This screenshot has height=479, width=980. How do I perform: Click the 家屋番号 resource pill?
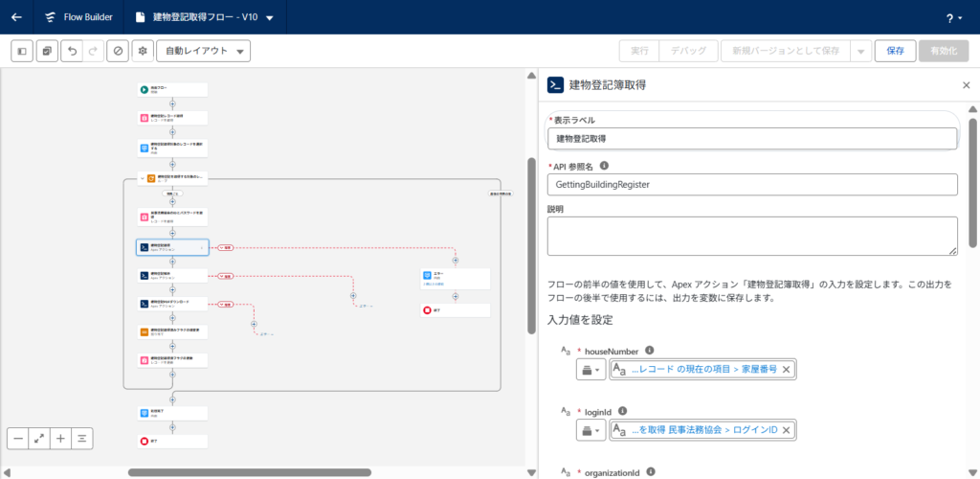tap(703, 370)
